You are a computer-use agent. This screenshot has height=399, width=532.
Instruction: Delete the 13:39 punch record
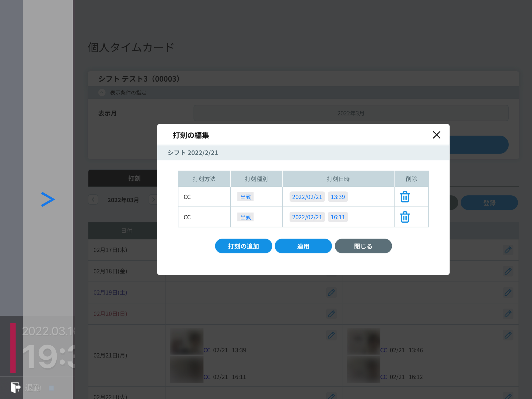(x=405, y=197)
